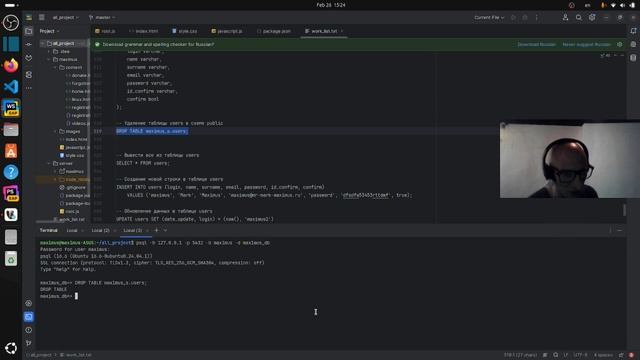Screen dimensions: 640x360
Task: Switch to the package.json editor tab
Action: [x=274, y=31]
